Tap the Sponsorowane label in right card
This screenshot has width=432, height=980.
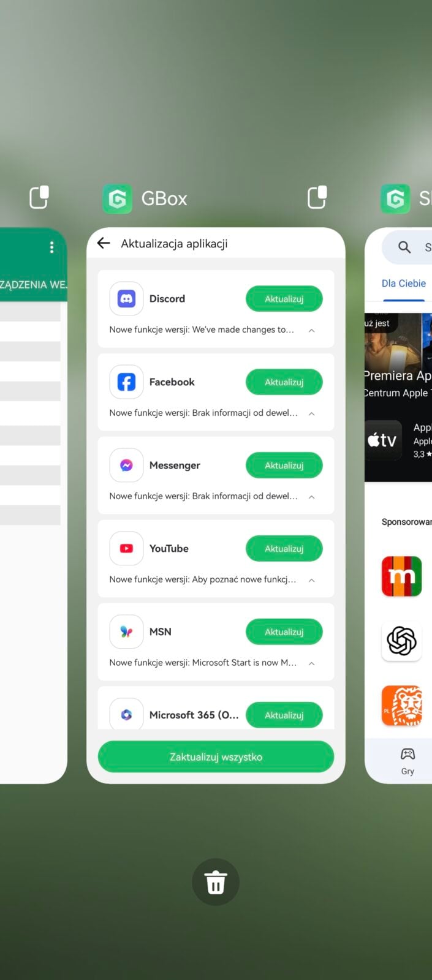pyautogui.click(x=406, y=522)
